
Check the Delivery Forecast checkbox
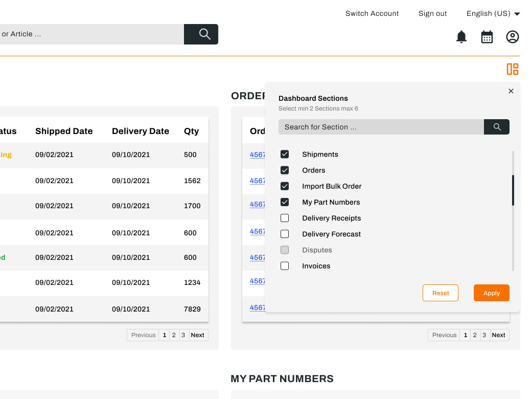[x=285, y=234]
